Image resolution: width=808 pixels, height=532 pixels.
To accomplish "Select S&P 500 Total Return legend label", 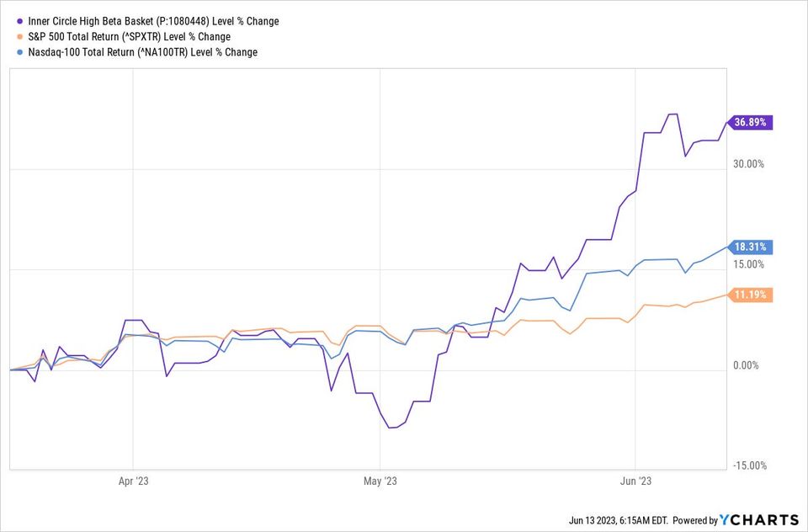I will [128, 37].
